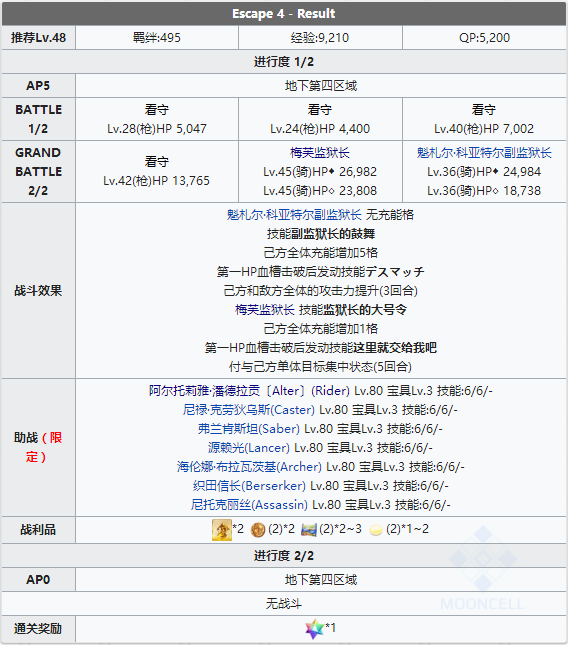This screenshot has width=568, height=645.
Task: Click 己方和敌方全体的攻击力提升(3回合) line
Action: 321,290
